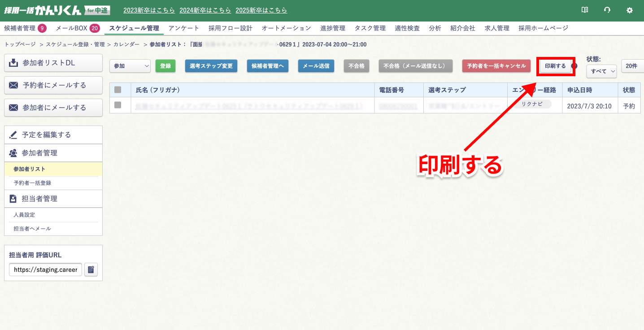Open the manual book icon in header
Image resolution: width=644 pixels, height=330 pixels.
[585, 10]
